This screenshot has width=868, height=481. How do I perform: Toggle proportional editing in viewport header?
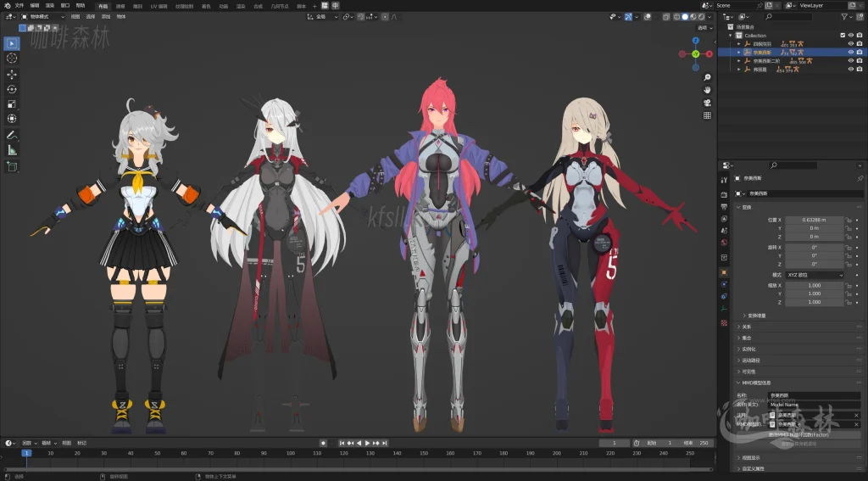click(384, 17)
